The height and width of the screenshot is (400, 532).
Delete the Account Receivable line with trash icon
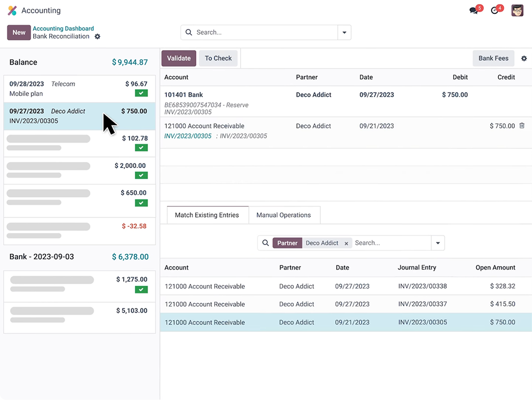522,126
